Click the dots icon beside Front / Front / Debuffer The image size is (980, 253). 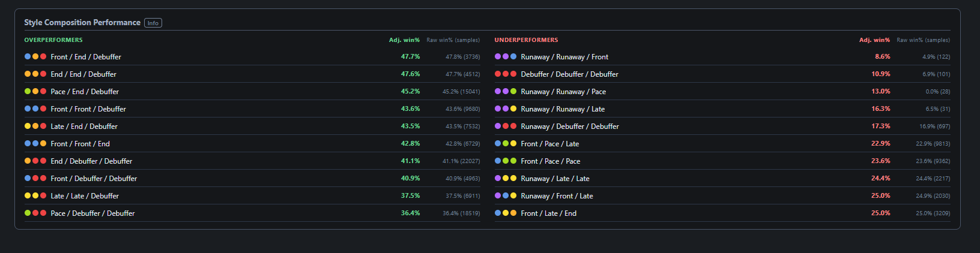coord(35,109)
